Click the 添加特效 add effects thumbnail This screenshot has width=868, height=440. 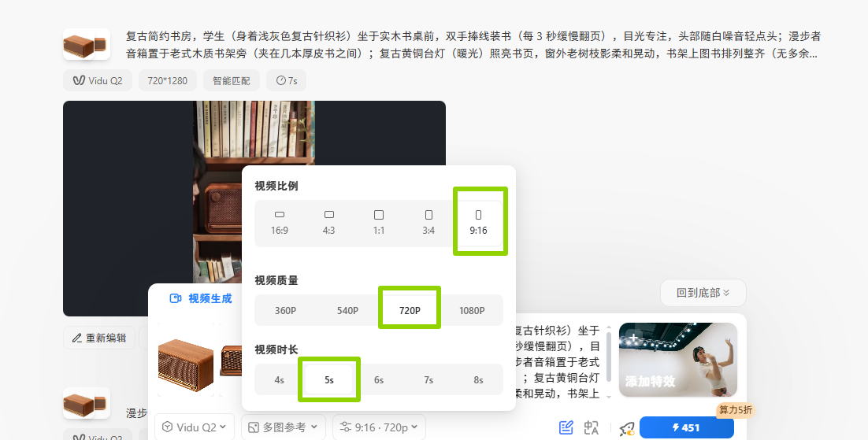click(677, 360)
